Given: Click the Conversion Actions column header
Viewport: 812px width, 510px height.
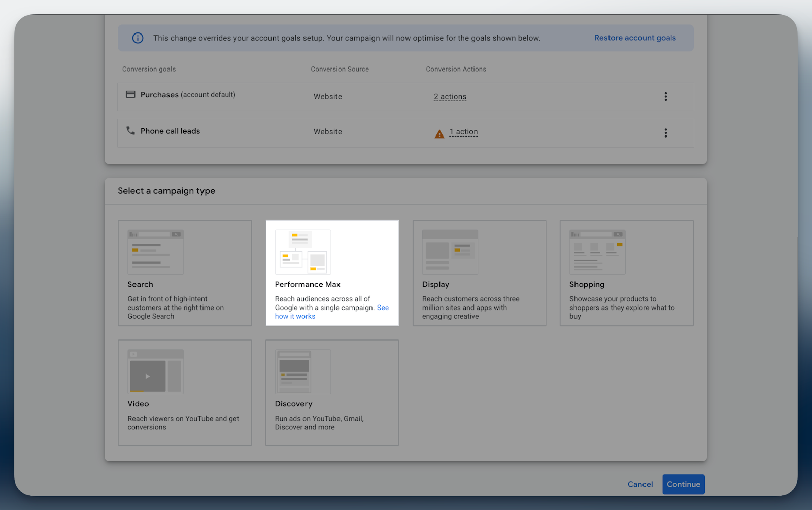Looking at the screenshot, I should (x=456, y=69).
